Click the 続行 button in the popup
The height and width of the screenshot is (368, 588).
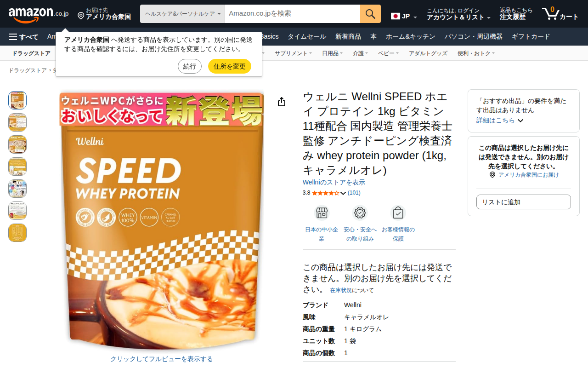tap(190, 66)
